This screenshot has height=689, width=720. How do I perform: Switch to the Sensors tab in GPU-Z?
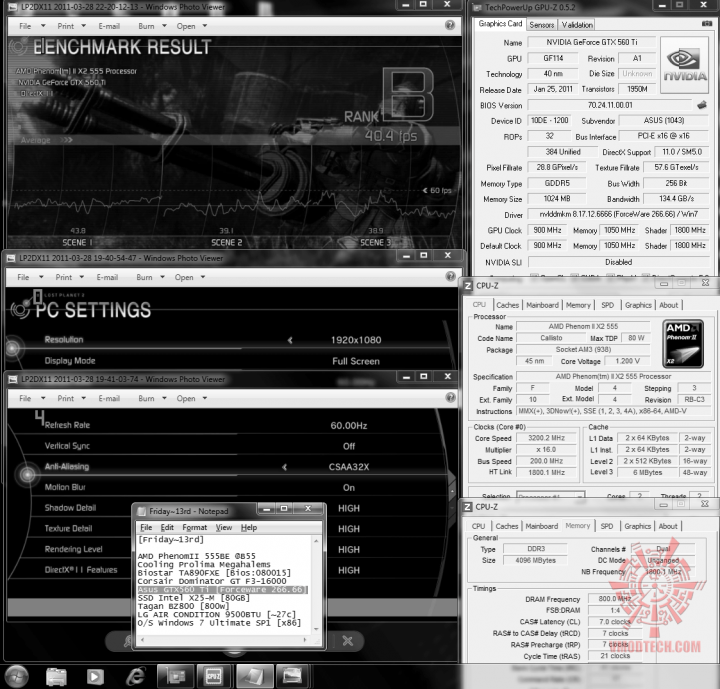[541, 25]
